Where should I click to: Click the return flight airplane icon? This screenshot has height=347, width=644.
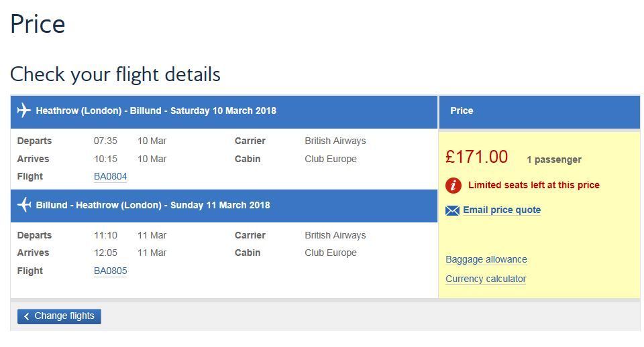[24, 205]
